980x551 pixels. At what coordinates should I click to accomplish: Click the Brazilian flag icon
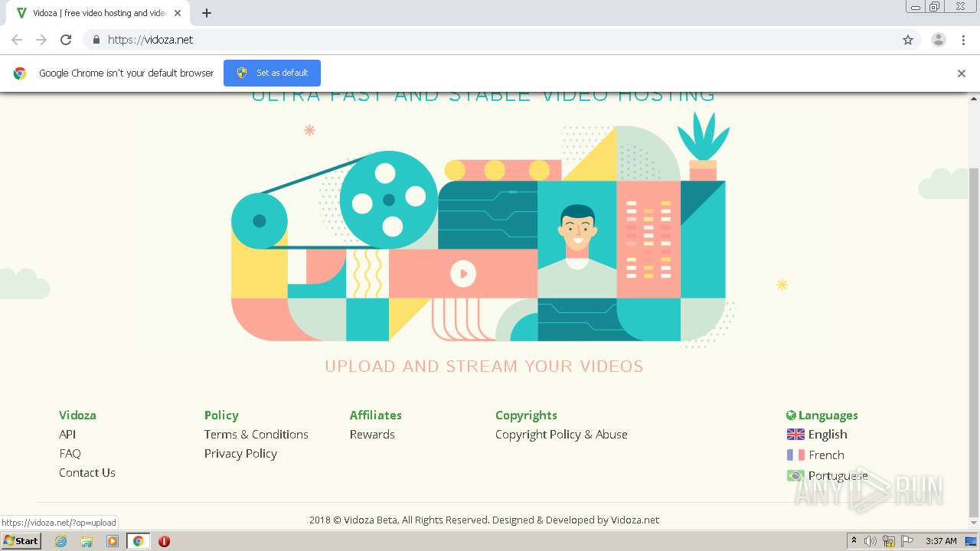pos(795,475)
